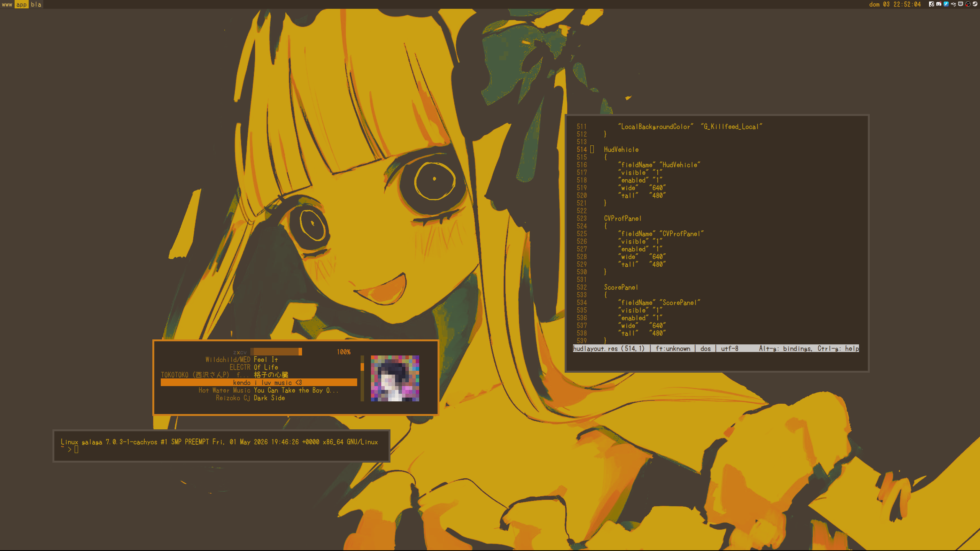The image size is (980, 551).
Task: Click the terminal prompt cursor after "~ >"
Action: (76, 450)
